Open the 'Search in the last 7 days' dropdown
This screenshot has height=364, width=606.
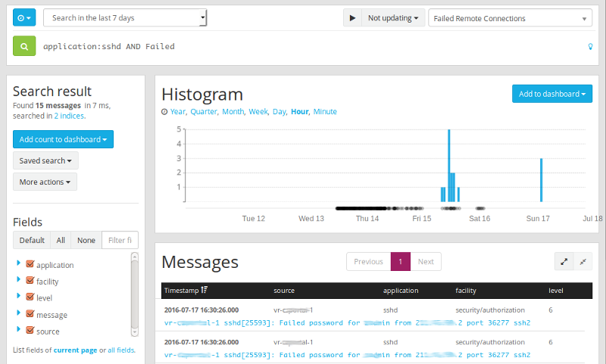coord(125,18)
